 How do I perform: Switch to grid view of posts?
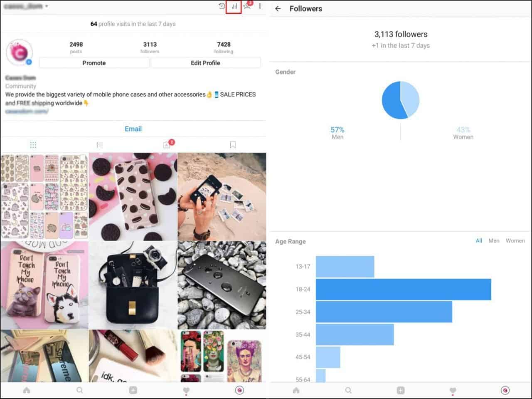point(33,144)
